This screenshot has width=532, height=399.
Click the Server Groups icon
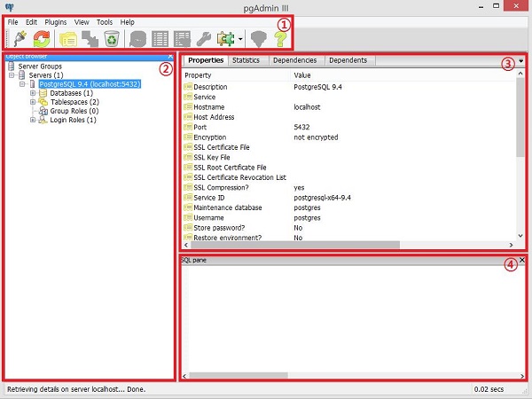(x=12, y=66)
